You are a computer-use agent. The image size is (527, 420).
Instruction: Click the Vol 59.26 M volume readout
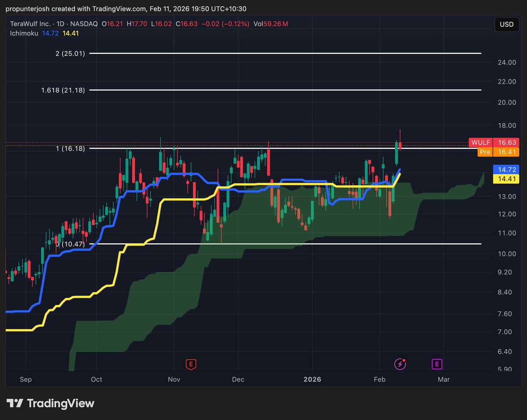pyautogui.click(x=270, y=24)
